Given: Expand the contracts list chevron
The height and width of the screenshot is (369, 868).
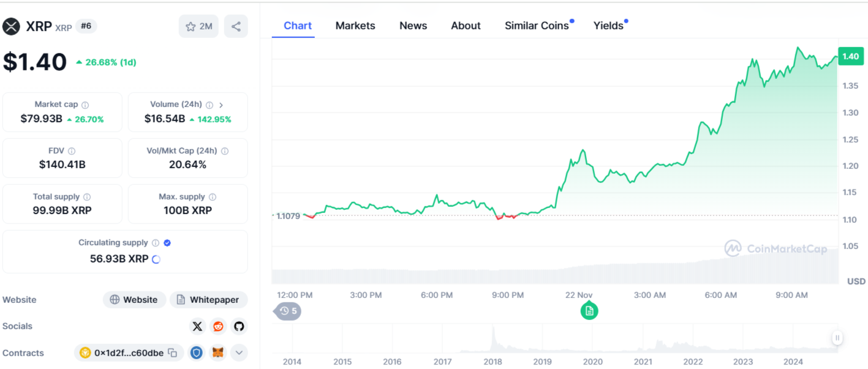Looking at the screenshot, I should pos(239,353).
